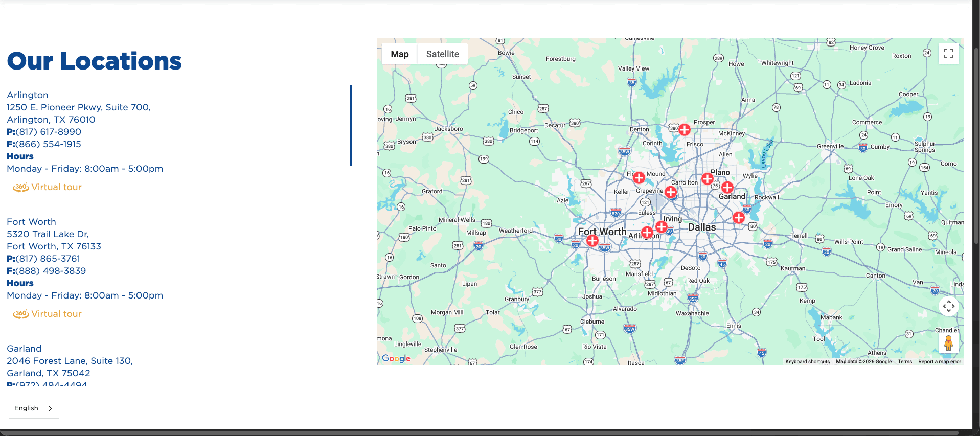This screenshot has width=980, height=436.
Task: Switch to the Map view tab
Action: pyautogui.click(x=400, y=54)
